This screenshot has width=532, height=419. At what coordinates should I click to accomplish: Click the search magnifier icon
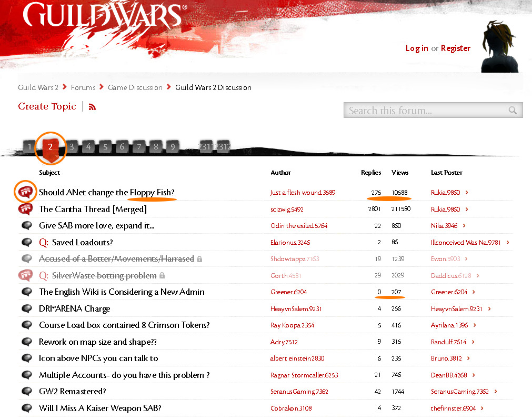pyautogui.click(x=513, y=110)
